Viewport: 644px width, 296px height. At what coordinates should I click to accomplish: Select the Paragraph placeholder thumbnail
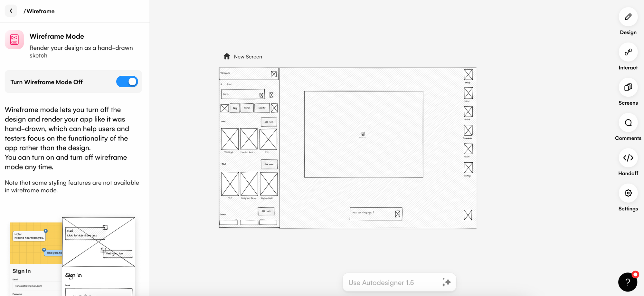pos(249,184)
